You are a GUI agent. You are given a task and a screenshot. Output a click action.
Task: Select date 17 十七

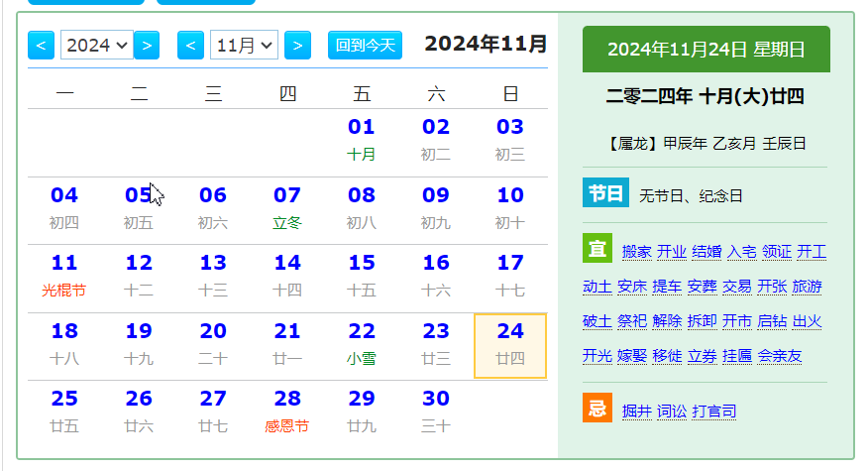[510, 276]
